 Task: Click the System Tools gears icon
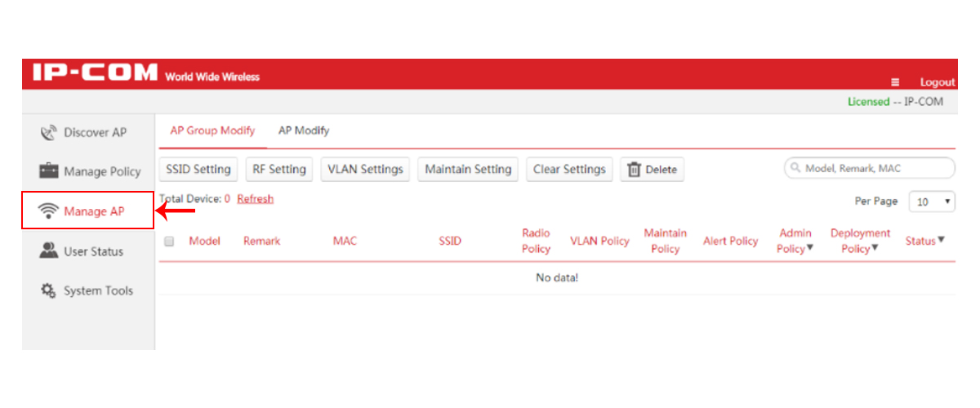coord(48,290)
